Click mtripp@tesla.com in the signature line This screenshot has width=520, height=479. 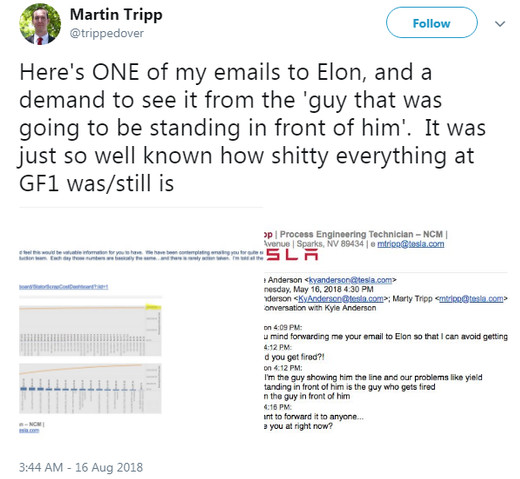pos(411,244)
